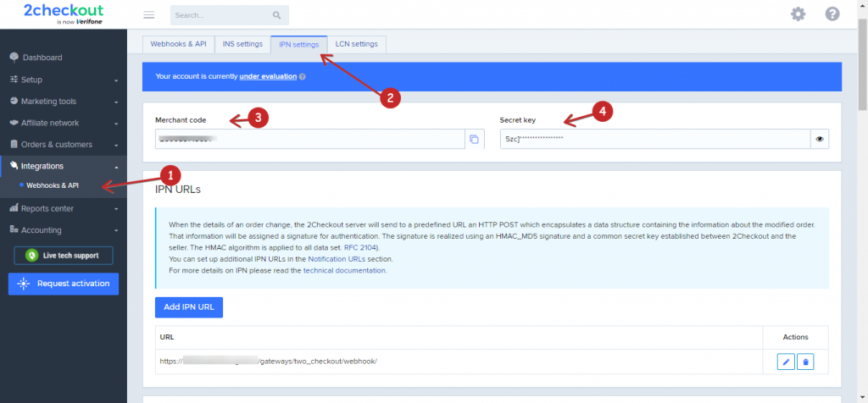Click the Request activation button
This screenshot has height=403, width=868.
(x=64, y=284)
